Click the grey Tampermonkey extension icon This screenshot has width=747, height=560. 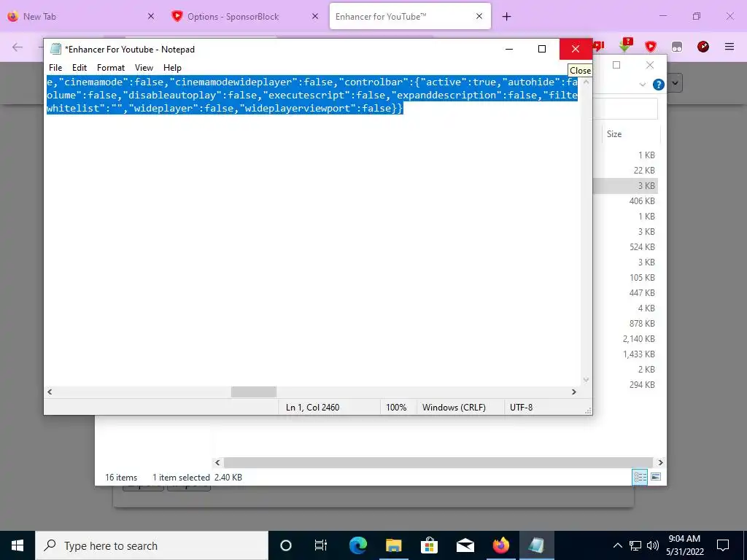677,47
